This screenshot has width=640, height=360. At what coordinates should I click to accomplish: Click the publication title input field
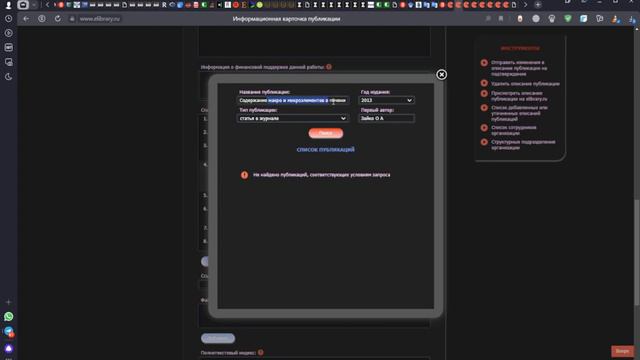293,100
